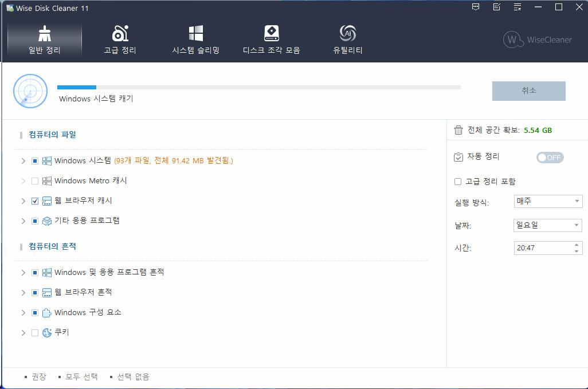The width and height of the screenshot is (588, 389).
Task: Uncheck the 웹 브라우저 캐시 checkbox
Action: tap(35, 201)
